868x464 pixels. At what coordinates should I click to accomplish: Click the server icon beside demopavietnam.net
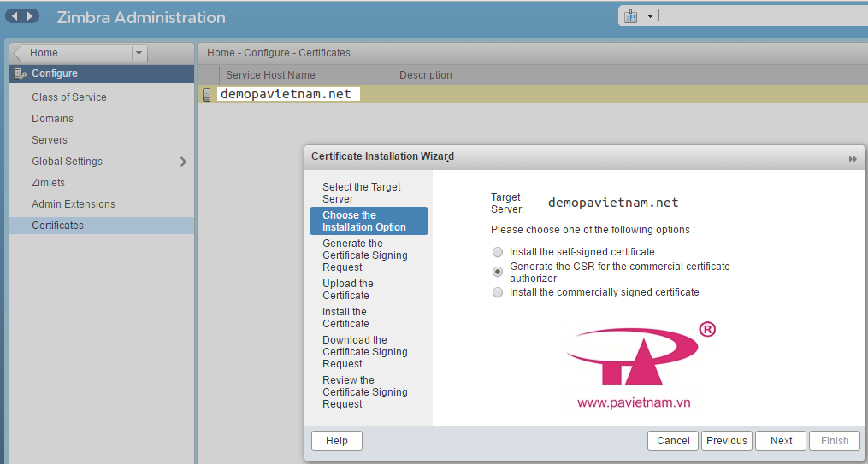coord(206,95)
